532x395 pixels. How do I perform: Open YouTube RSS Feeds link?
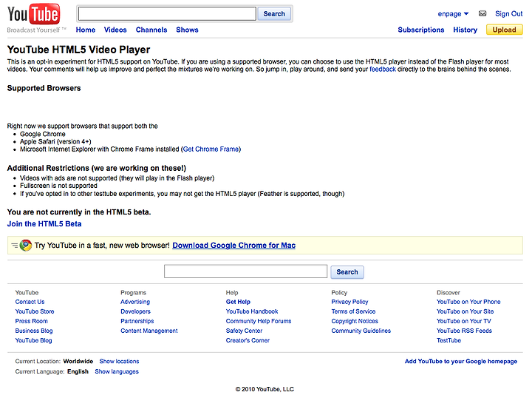[x=464, y=331]
